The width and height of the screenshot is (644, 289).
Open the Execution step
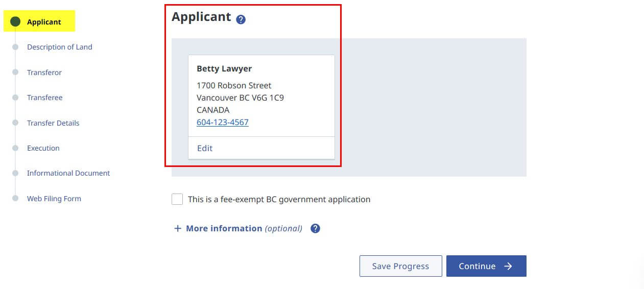43,148
